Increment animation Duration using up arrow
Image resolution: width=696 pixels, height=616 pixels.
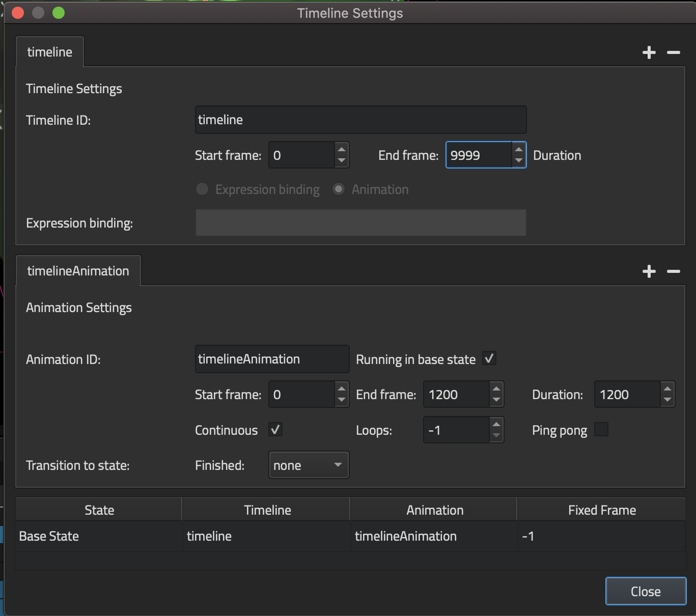(667, 389)
